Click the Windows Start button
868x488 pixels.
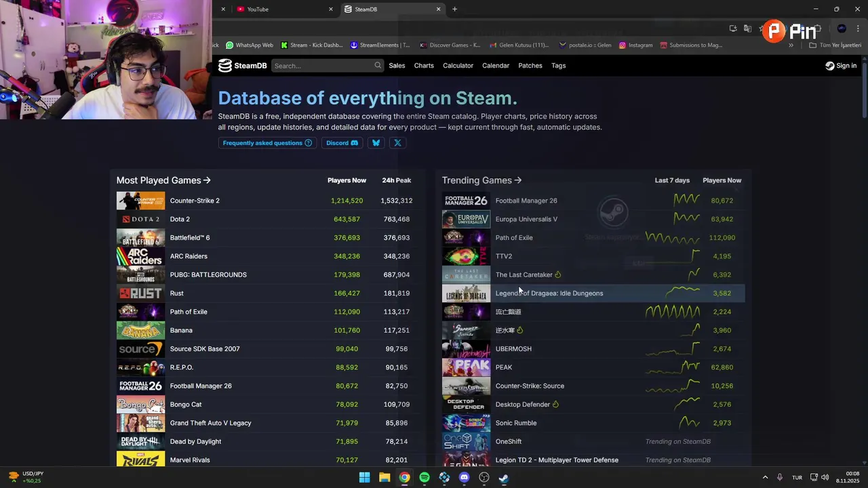(364, 477)
